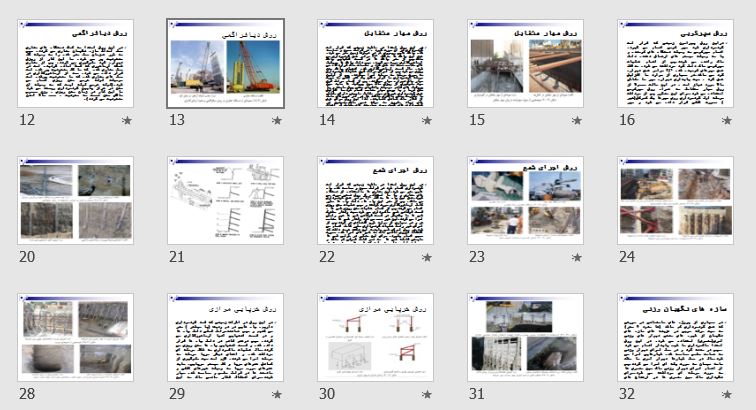
Task: Click slide number label 20
Action: click(27, 257)
